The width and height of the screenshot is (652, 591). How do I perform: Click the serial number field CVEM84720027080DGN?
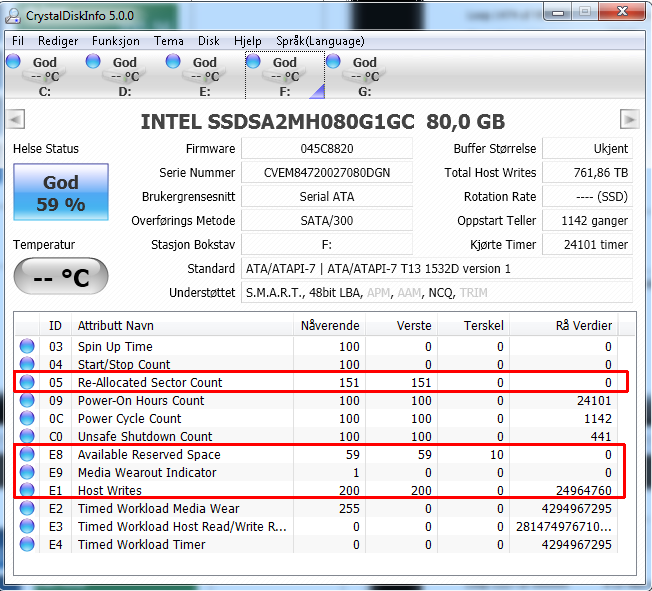(327, 173)
